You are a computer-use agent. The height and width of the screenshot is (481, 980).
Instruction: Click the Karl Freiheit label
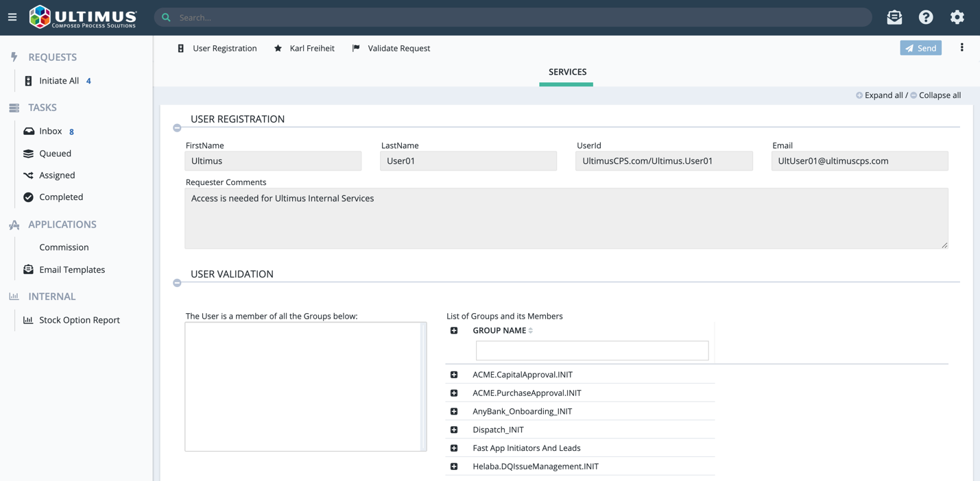pyautogui.click(x=312, y=49)
